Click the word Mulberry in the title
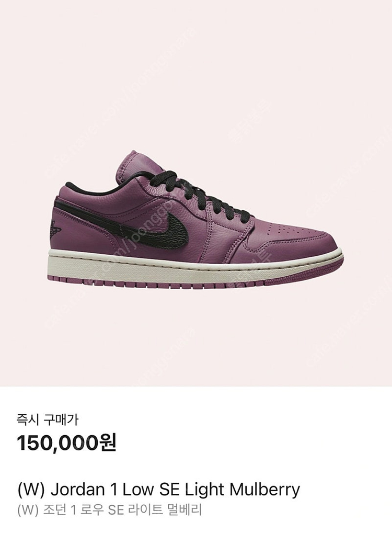The width and height of the screenshot is (392, 533). 264,490
